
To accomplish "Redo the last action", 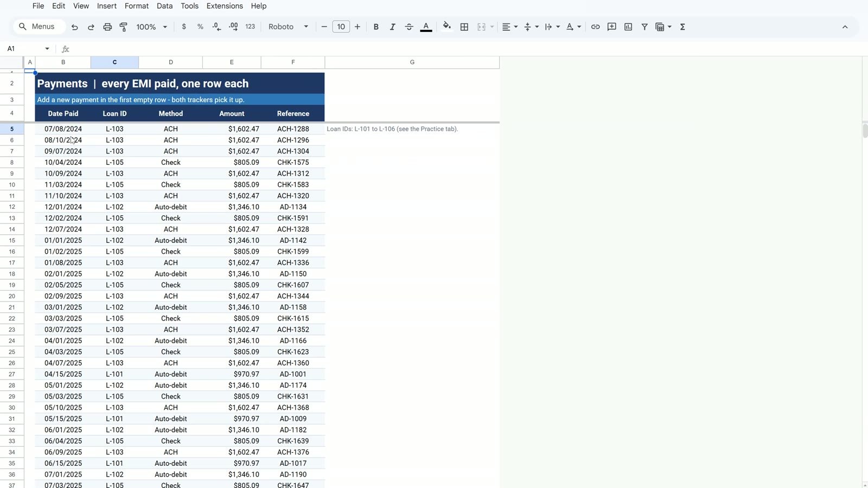I will click(91, 27).
